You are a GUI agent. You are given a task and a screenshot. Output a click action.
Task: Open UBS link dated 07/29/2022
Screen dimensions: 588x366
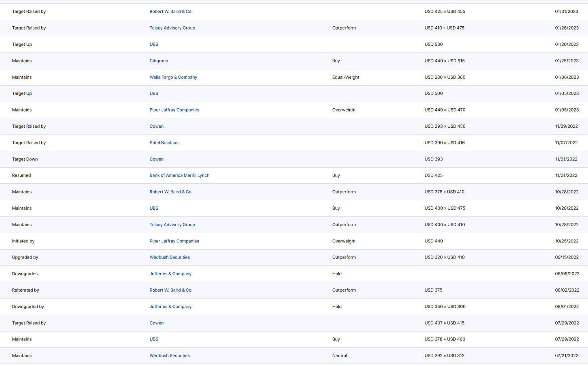coord(154,339)
